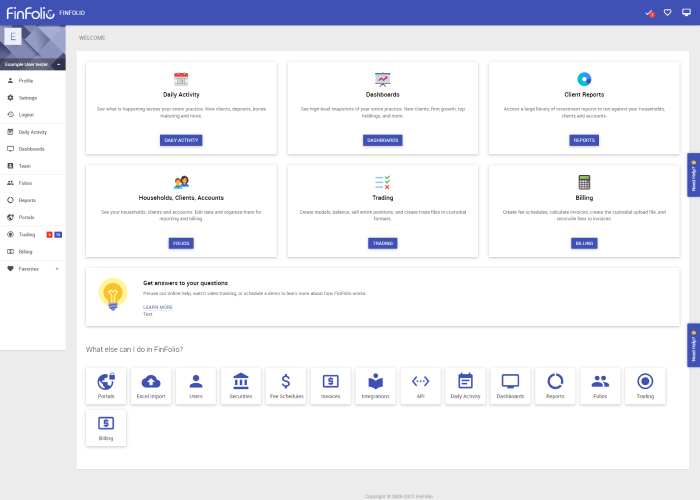Viewport: 700px width, 500px height.
Task: Open the Portals tile
Action: pyautogui.click(x=106, y=386)
